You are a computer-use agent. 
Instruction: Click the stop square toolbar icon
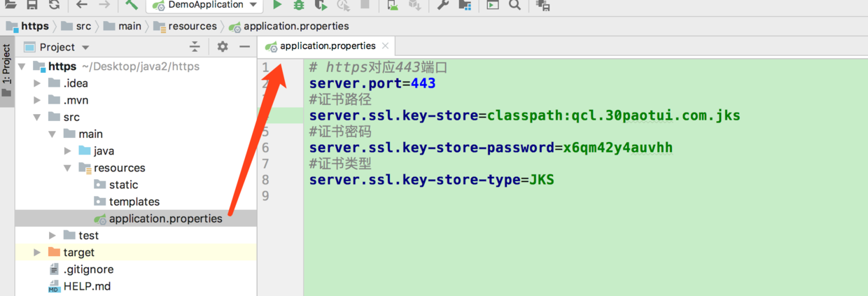tap(365, 5)
